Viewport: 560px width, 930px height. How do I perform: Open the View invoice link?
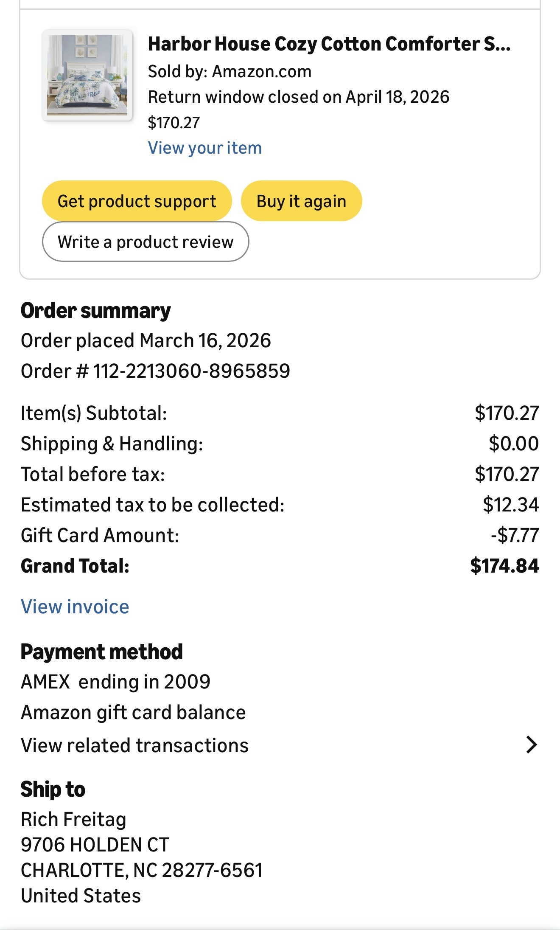pyautogui.click(x=75, y=607)
